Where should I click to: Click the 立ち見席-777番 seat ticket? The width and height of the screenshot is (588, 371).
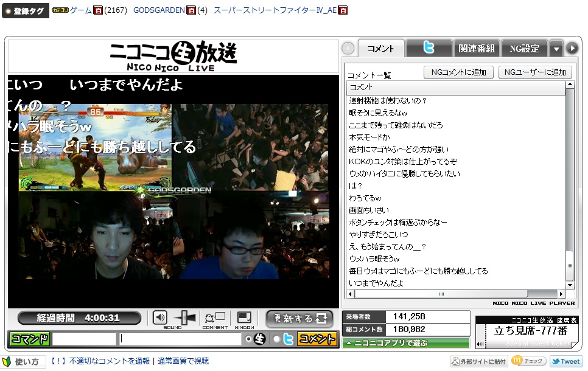pyautogui.click(x=527, y=331)
